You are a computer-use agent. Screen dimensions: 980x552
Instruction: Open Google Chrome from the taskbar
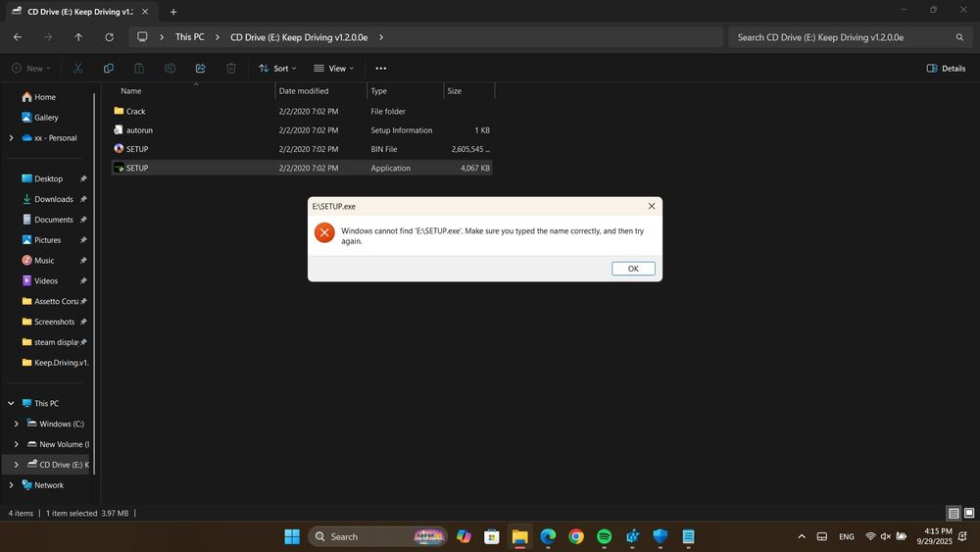[x=576, y=536]
